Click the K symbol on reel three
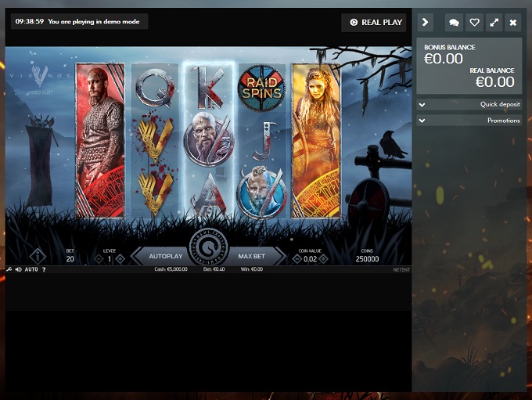Image resolution: width=532 pixels, height=400 pixels. [x=209, y=88]
